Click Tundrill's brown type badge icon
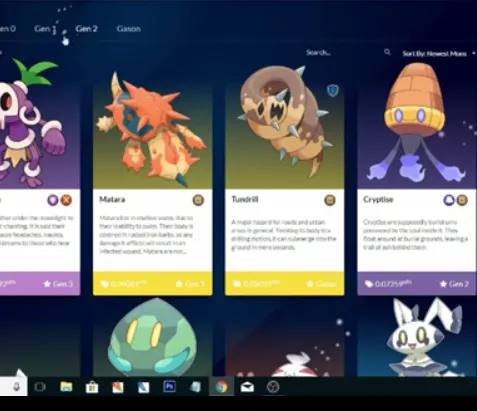477x411 pixels. (330, 200)
